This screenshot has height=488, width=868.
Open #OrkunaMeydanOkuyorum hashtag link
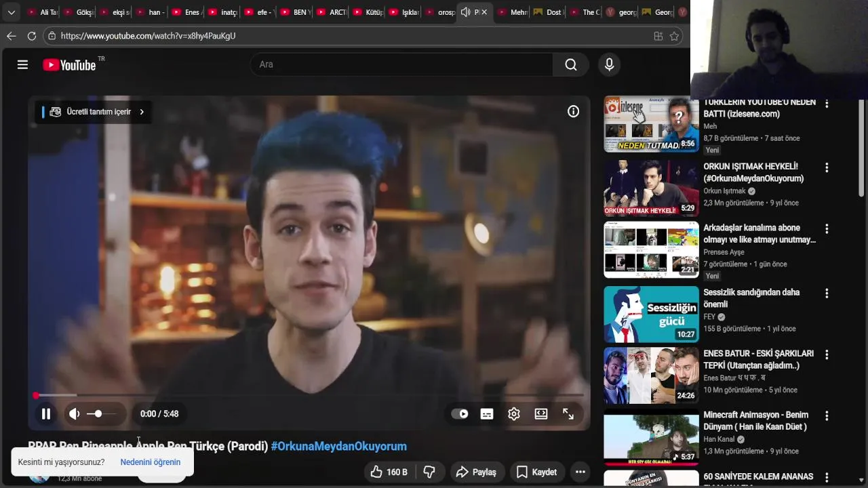pos(339,446)
